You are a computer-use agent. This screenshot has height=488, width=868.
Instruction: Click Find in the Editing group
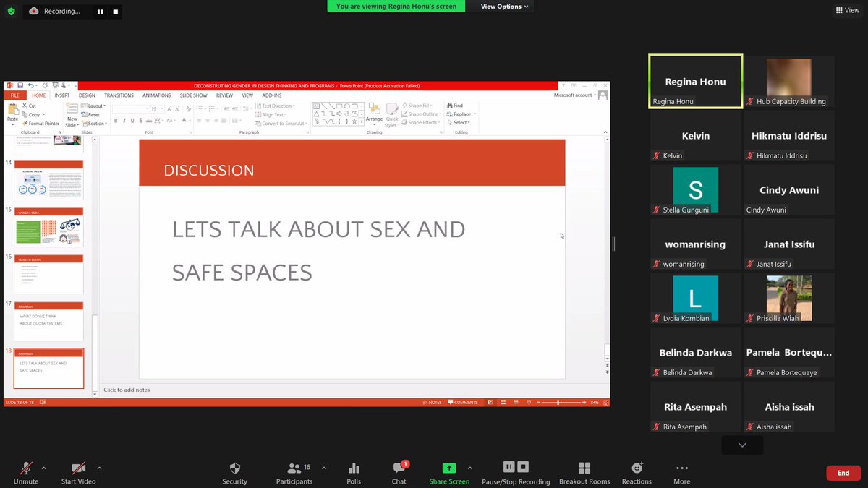coord(455,106)
